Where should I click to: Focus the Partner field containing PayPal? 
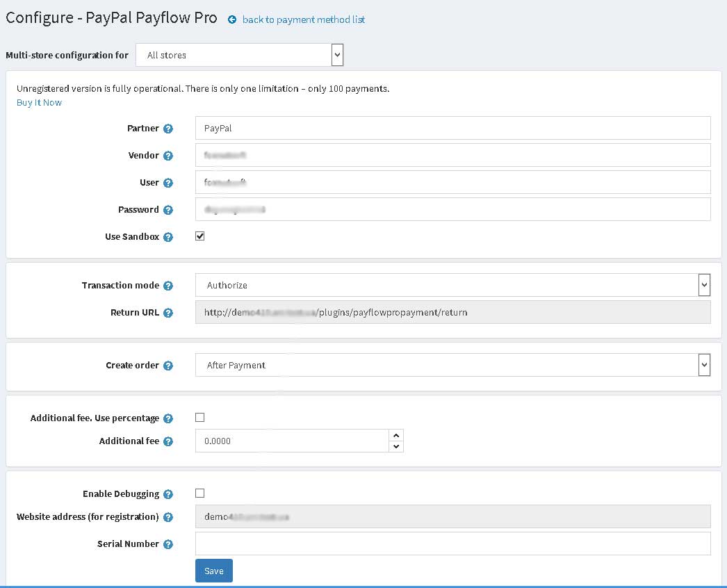click(x=452, y=128)
